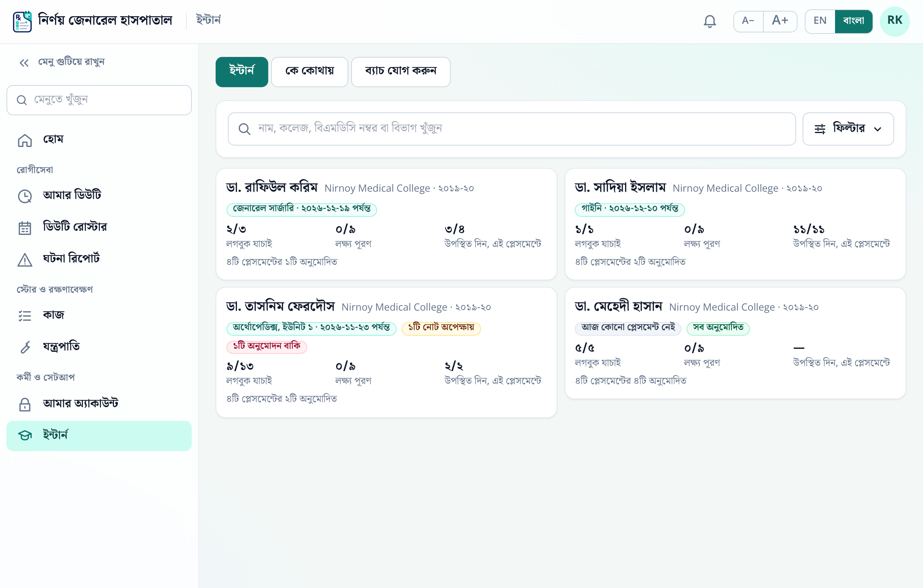Click ১টি নোট অপেক্ষায় badge
The image size is (923, 588).
coord(441,328)
